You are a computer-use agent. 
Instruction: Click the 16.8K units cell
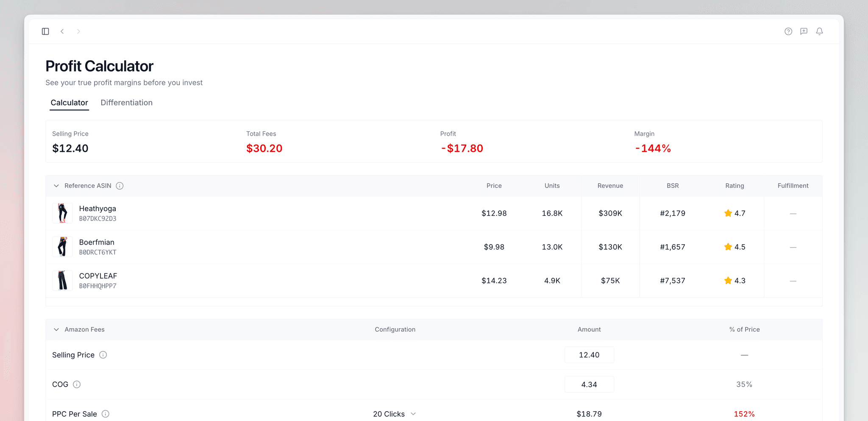[552, 213]
